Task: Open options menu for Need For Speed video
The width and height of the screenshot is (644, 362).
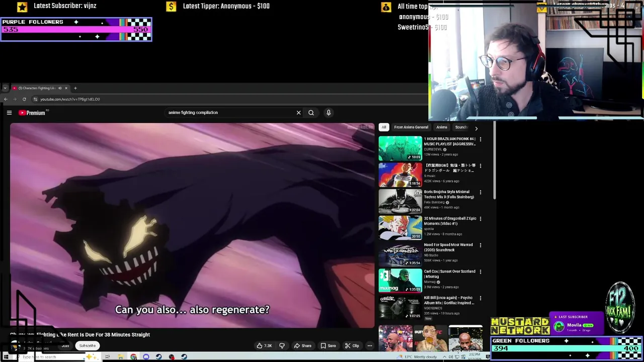Action: point(480,245)
